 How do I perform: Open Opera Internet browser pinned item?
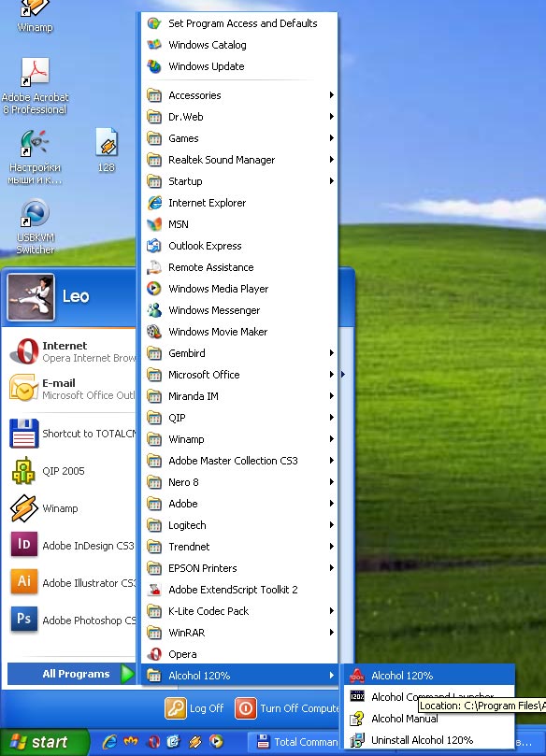72,351
